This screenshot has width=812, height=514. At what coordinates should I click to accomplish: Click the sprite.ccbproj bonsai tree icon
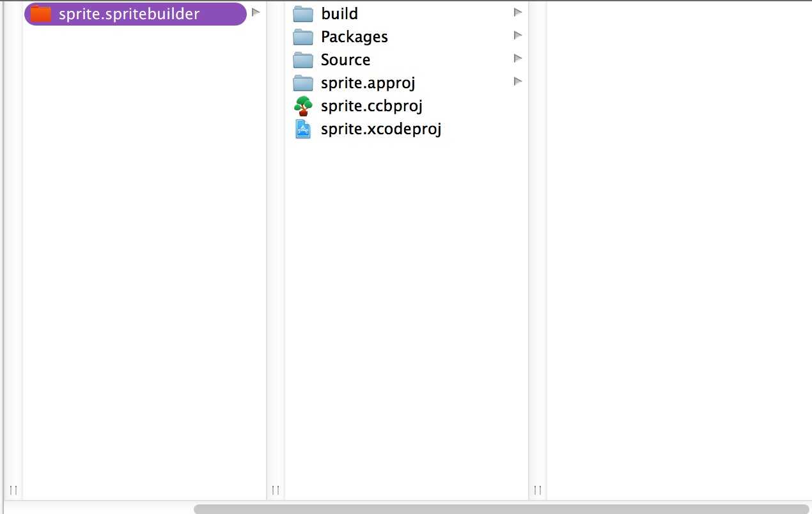[x=303, y=105]
